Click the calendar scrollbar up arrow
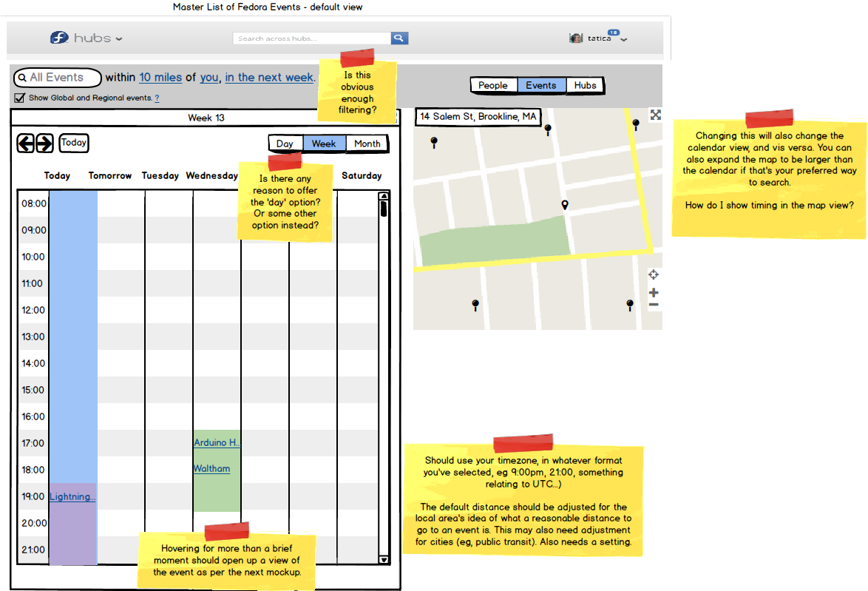 coord(384,196)
